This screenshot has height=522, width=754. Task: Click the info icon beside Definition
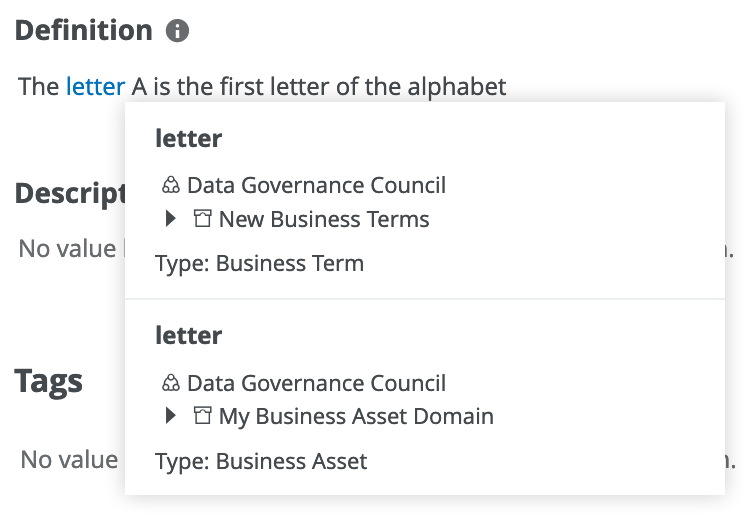pyautogui.click(x=177, y=31)
